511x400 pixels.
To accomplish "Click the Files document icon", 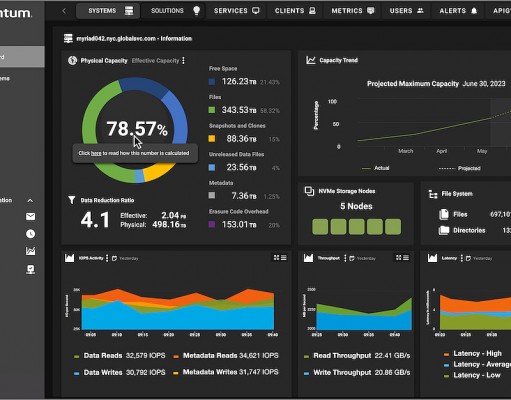I will pyautogui.click(x=444, y=214).
